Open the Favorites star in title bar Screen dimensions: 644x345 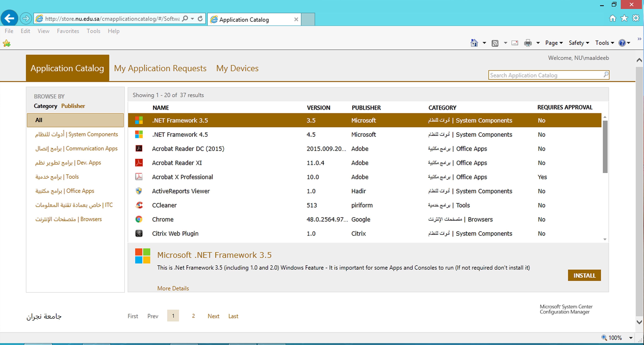pos(624,18)
